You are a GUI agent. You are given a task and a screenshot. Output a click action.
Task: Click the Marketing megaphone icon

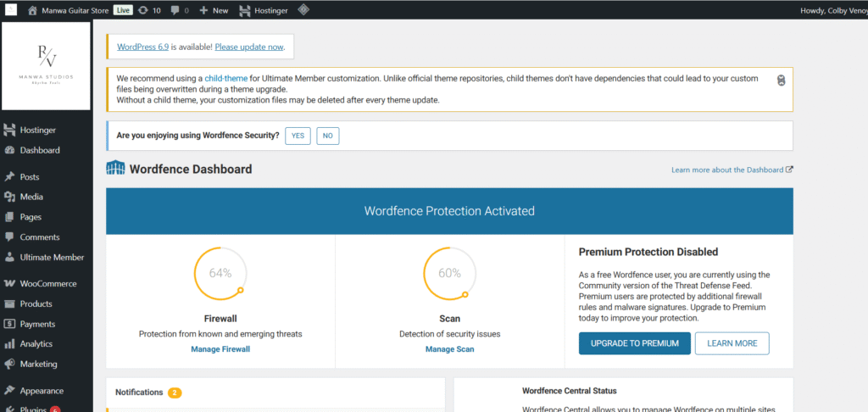[x=10, y=365]
